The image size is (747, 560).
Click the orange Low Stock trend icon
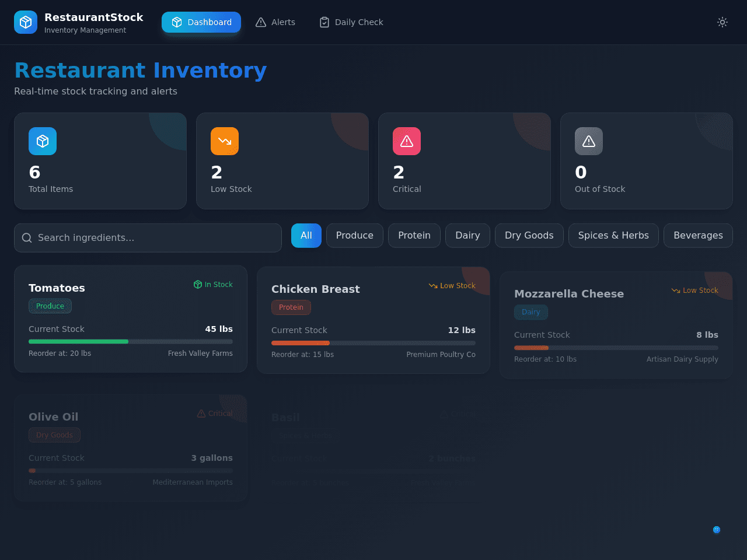pos(225,141)
